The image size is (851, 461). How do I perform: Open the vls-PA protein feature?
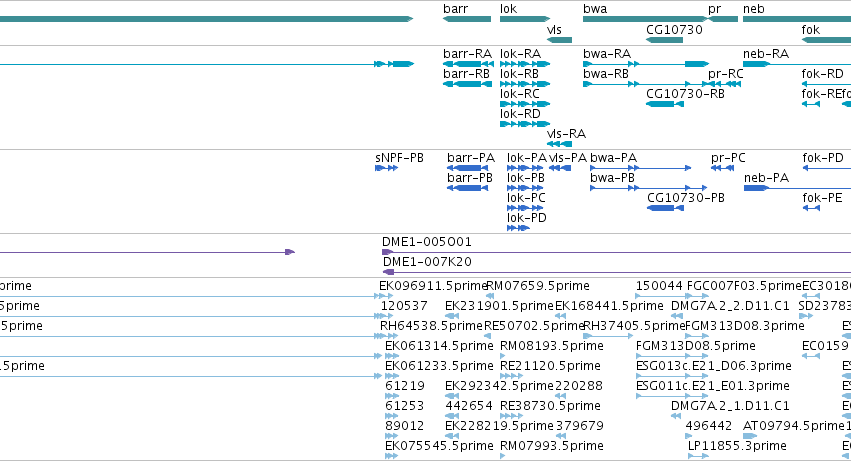(x=560, y=168)
